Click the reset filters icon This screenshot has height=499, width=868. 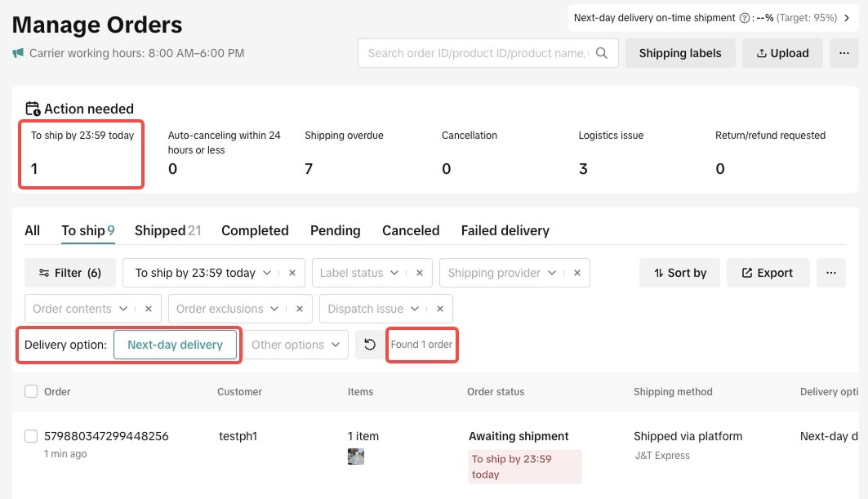(370, 345)
